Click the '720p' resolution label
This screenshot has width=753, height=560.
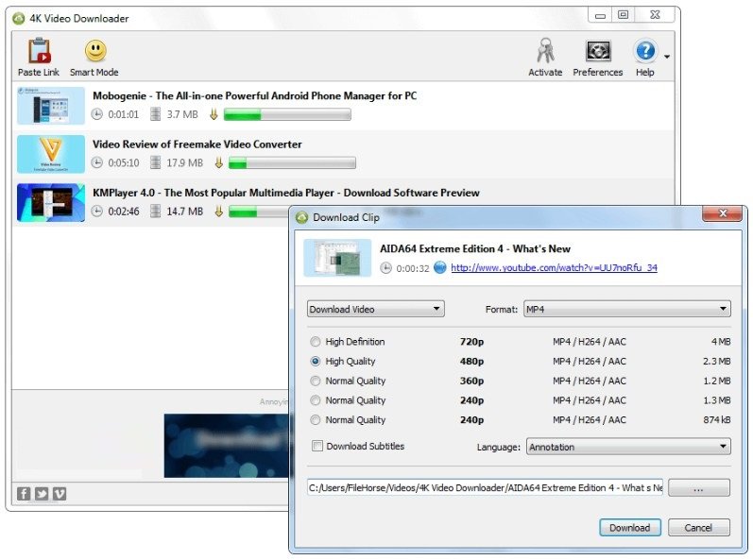(471, 342)
